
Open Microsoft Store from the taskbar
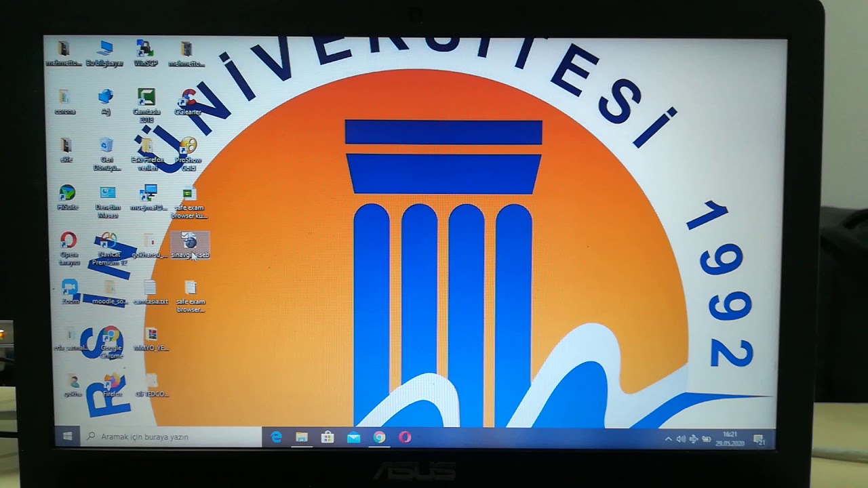click(x=328, y=437)
